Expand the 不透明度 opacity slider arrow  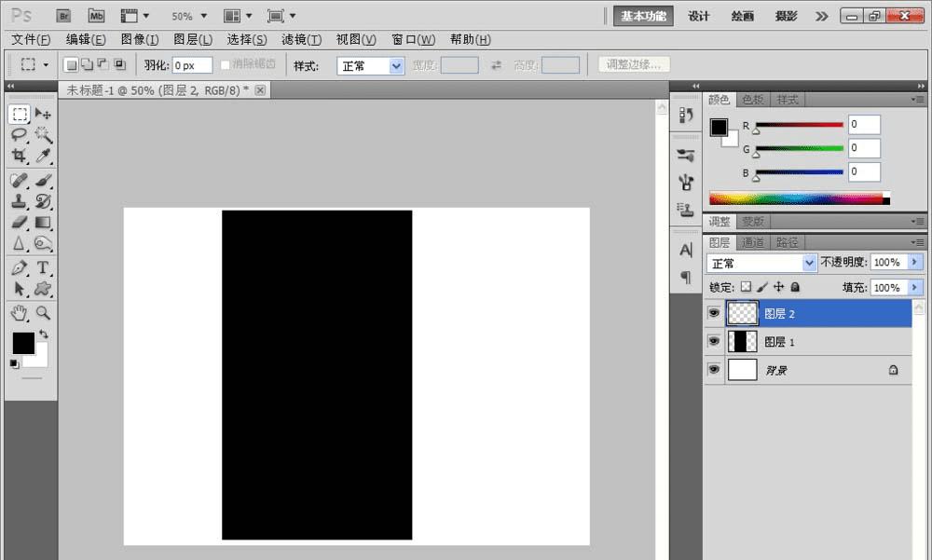[914, 263]
